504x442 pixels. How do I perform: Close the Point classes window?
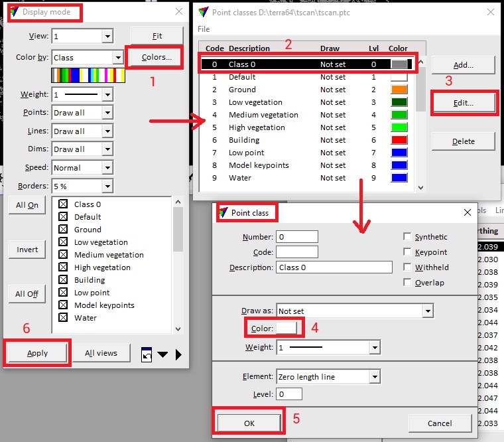491,12
